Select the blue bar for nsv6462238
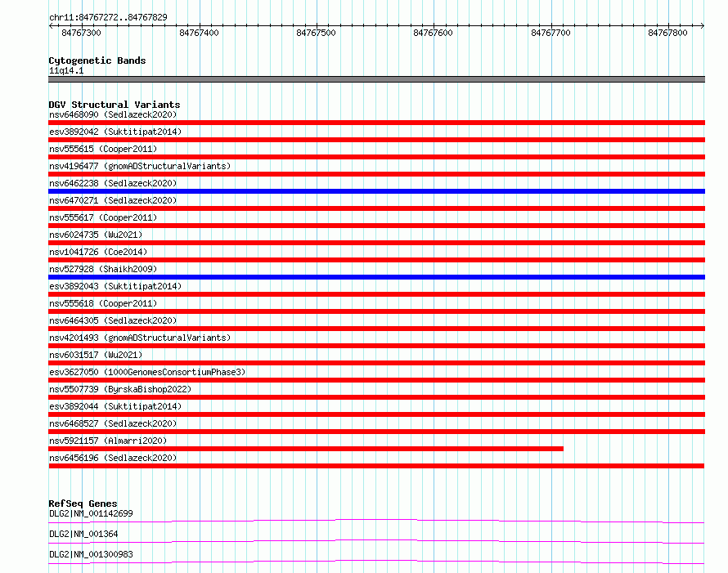The height and width of the screenshot is (573, 728). tap(376, 191)
